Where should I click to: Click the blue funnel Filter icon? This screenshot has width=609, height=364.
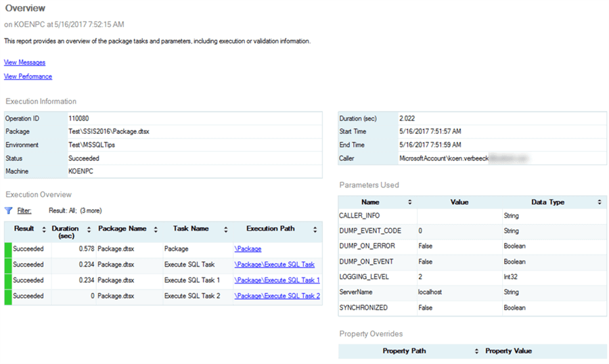[x=9, y=210]
